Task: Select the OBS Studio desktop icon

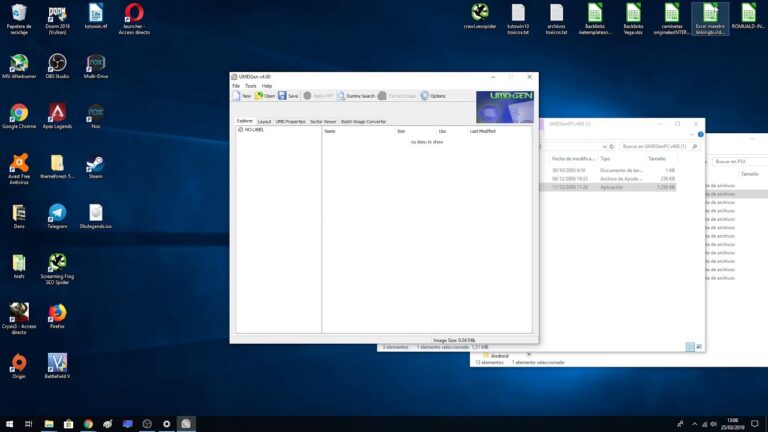Action: tap(57, 64)
